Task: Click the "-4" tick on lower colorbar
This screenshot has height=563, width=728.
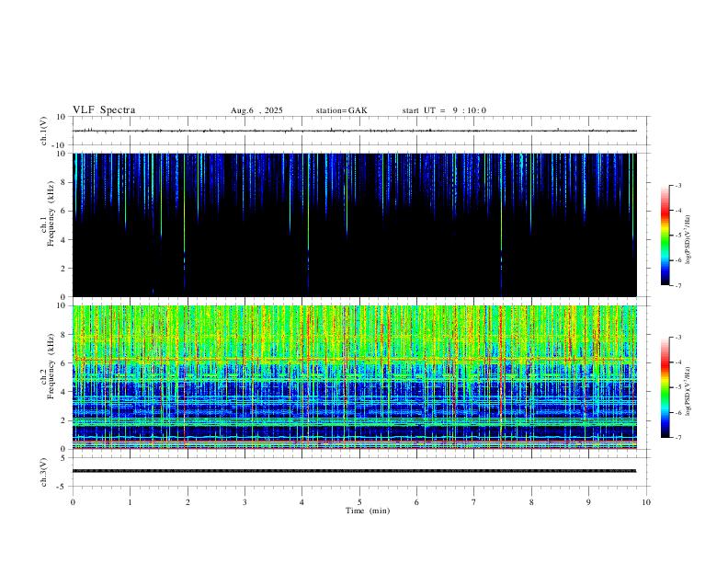Action: pos(677,362)
